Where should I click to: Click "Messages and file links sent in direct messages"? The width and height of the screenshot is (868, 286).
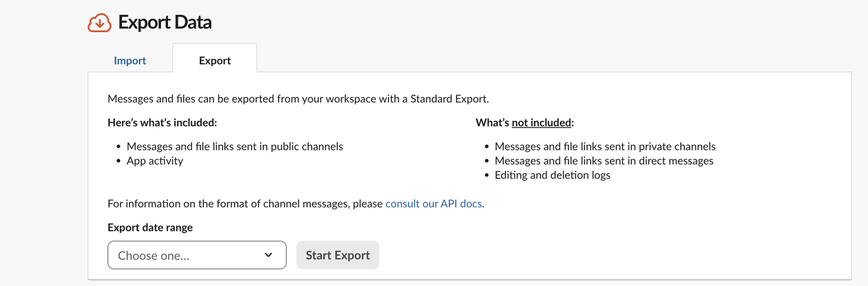tap(604, 161)
